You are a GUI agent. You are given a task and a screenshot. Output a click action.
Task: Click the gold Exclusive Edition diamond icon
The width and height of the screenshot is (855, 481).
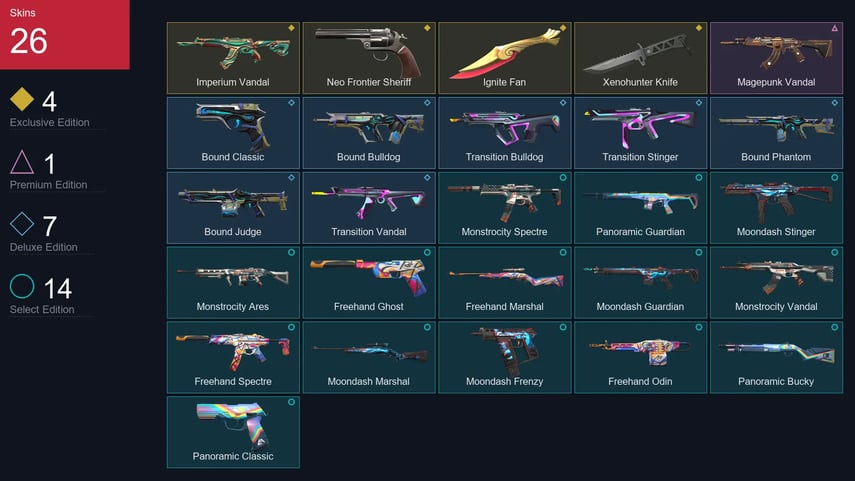(22, 99)
